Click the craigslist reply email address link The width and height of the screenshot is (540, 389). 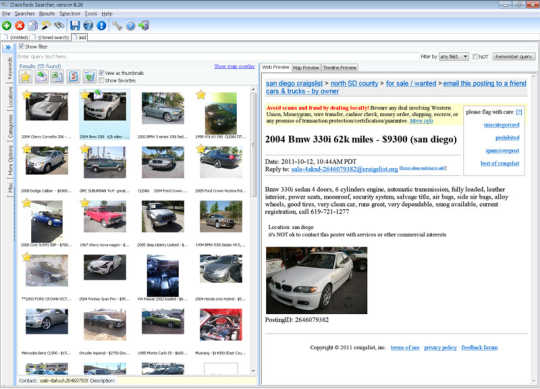click(344, 169)
